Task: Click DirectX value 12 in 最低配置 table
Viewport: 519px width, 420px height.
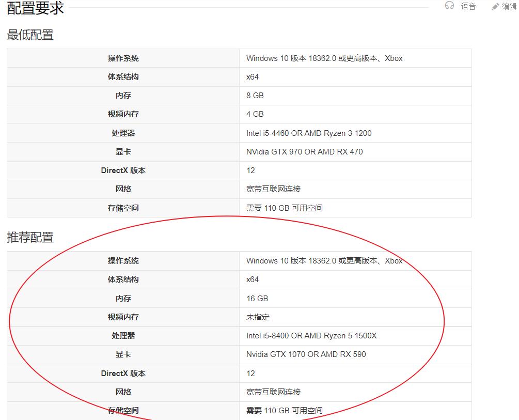Action: (250, 170)
